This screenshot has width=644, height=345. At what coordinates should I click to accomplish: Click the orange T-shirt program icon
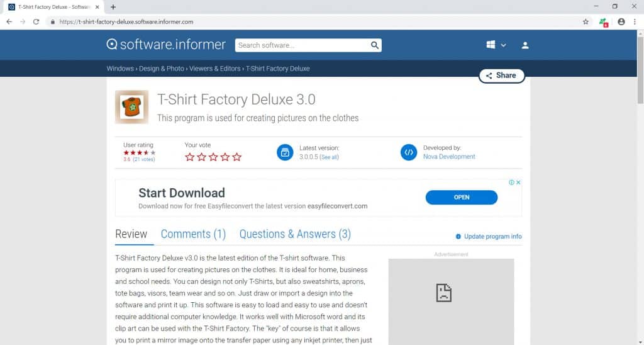click(132, 107)
